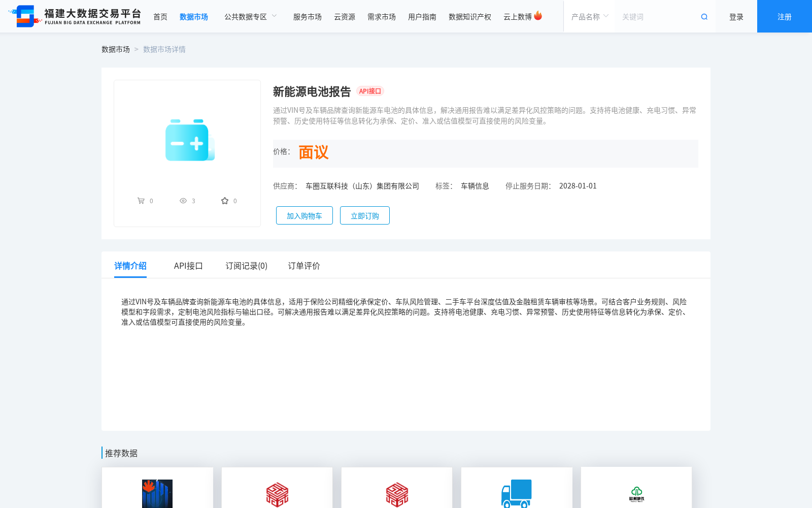Switch to the 订阅记录(0) tab
Screen dimensions: 812x508
point(247,266)
